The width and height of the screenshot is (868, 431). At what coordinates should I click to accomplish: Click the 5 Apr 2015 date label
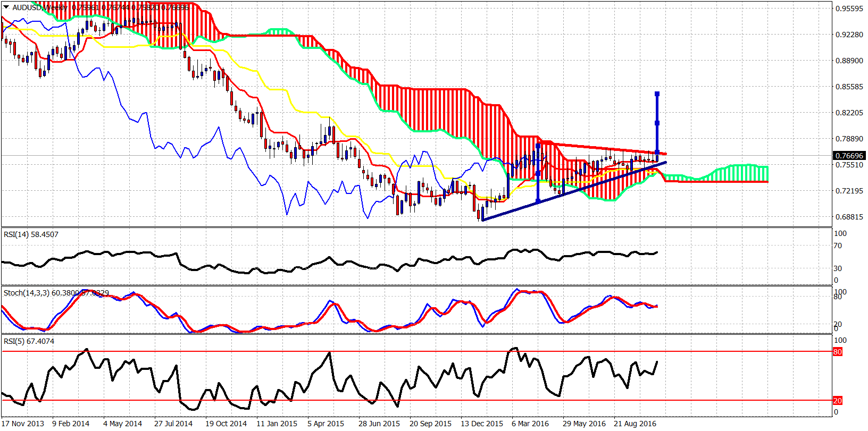(325, 424)
